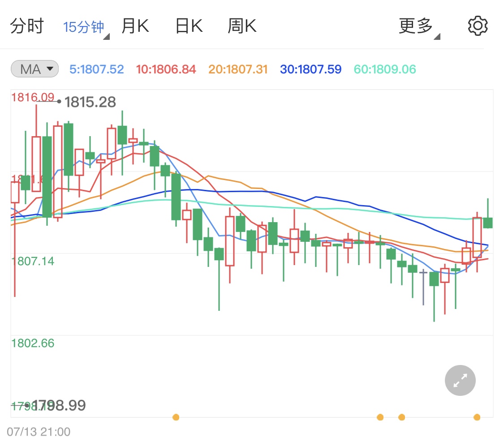Image resolution: width=504 pixels, height=442 pixels.
Task: Click the 1798.99 low price label
Action: coord(60,405)
